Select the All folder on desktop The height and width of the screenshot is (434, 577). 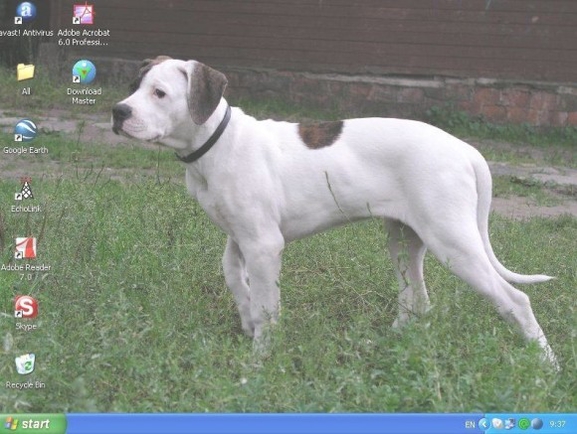click(26, 72)
